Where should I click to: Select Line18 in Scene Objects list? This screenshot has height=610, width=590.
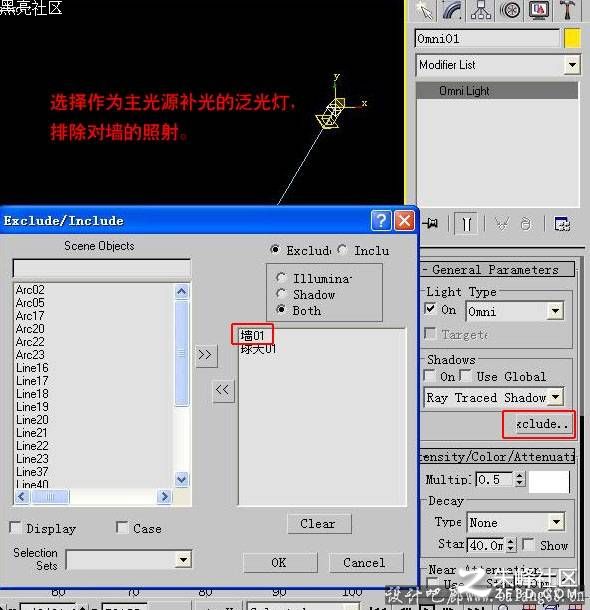point(32,394)
